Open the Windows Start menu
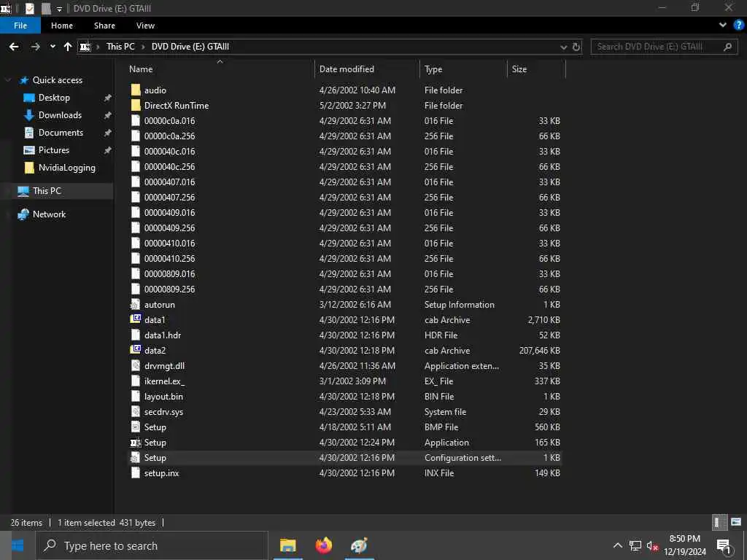Screen dimensions: 747x560 point(18,545)
